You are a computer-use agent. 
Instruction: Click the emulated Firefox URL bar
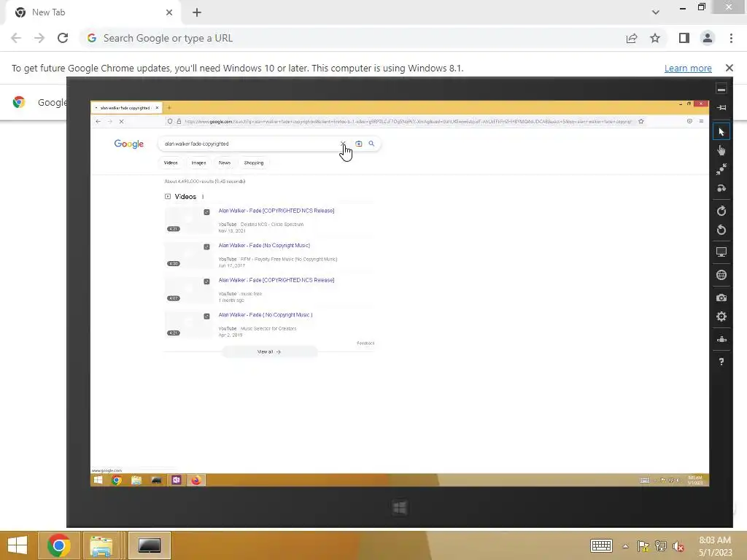click(x=407, y=122)
